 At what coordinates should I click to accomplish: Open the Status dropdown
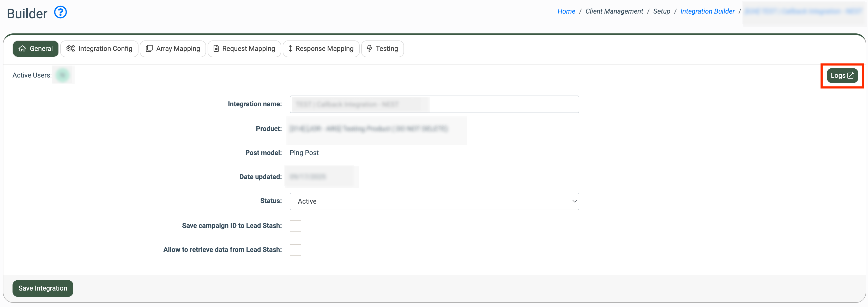point(434,202)
